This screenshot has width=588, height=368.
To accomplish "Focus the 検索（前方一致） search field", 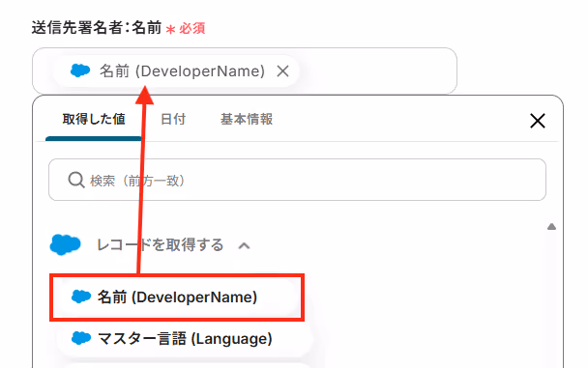I will 297,180.
